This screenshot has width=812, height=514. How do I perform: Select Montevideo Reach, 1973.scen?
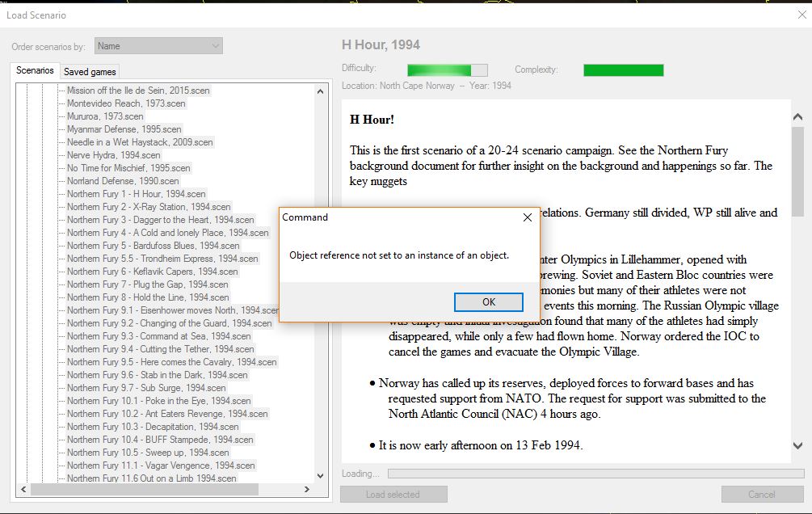pos(126,103)
